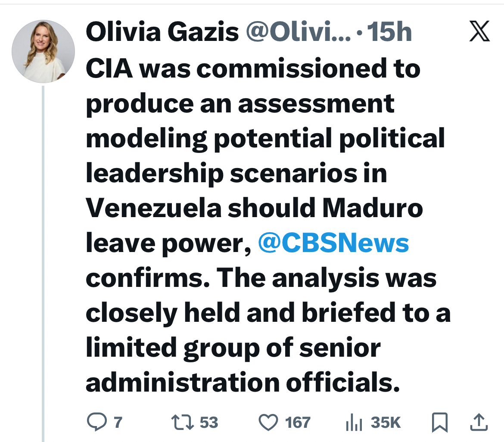Click the reply speech bubble icon
This screenshot has height=442, width=504.
pyautogui.click(x=96, y=422)
